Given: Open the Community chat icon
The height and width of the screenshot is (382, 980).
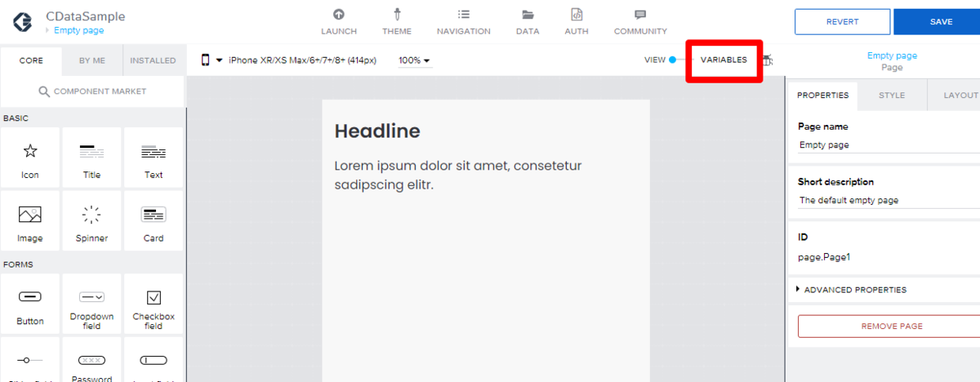Looking at the screenshot, I should click(x=640, y=15).
